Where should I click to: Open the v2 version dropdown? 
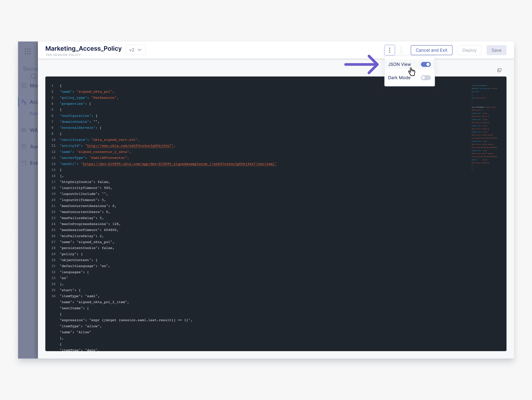point(135,50)
